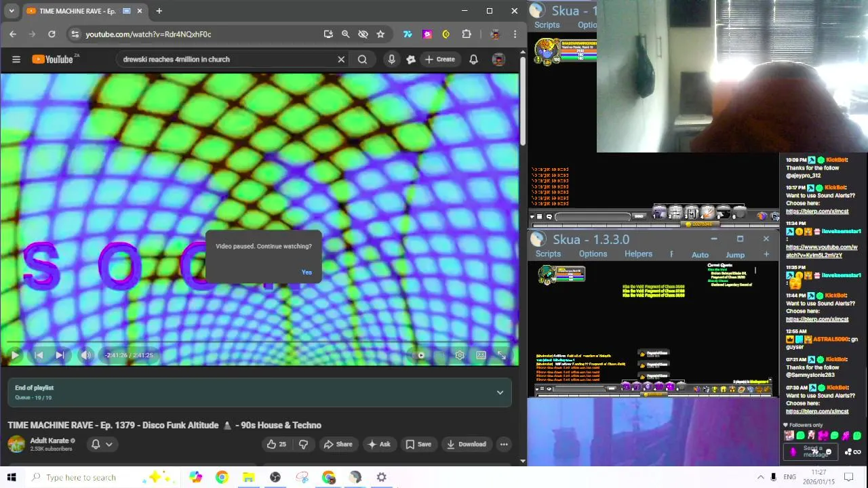Click the Send a message chat field
Image resolution: width=868 pixels, height=488 pixels.
pyautogui.click(x=812, y=451)
